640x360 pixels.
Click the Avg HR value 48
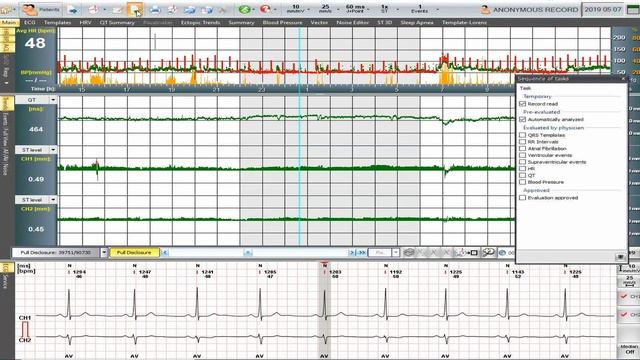[x=35, y=43]
